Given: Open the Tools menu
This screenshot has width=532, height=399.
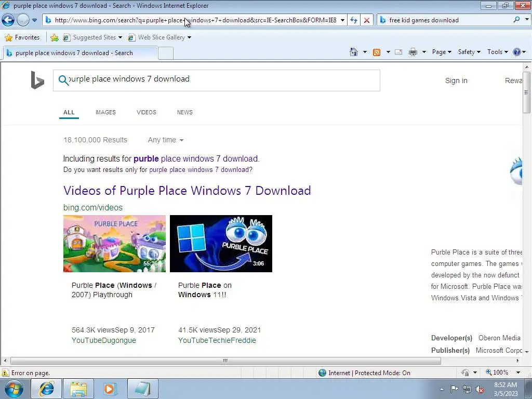Looking at the screenshot, I should click(497, 52).
